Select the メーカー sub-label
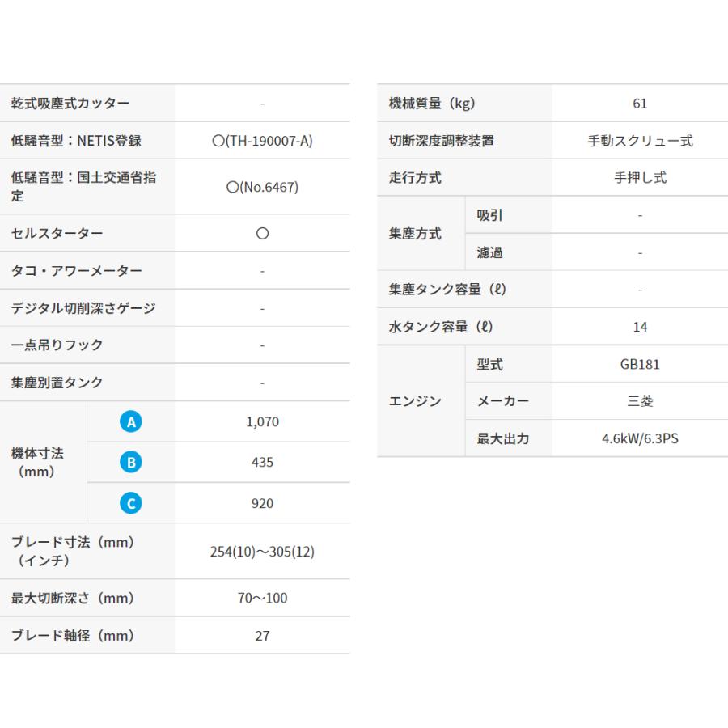728x728 pixels. tap(503, 401)
